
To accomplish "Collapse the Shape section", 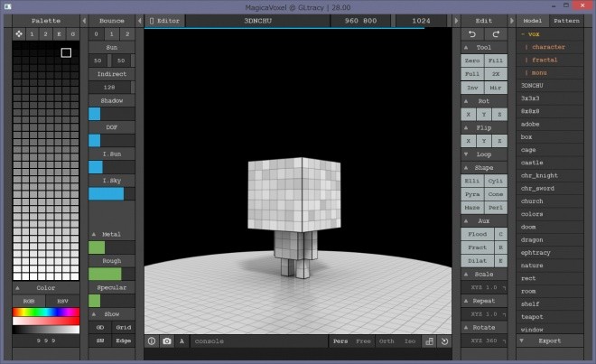I will click(466, 167).
